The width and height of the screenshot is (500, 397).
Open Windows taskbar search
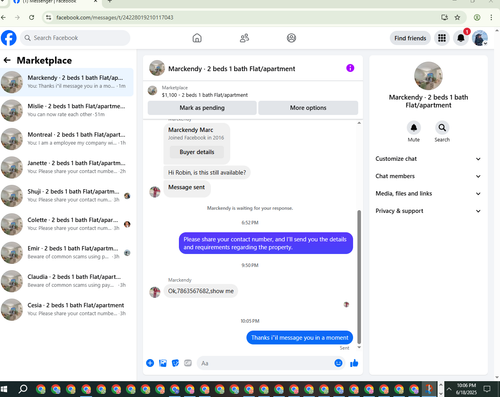click(x=23, y=389)
